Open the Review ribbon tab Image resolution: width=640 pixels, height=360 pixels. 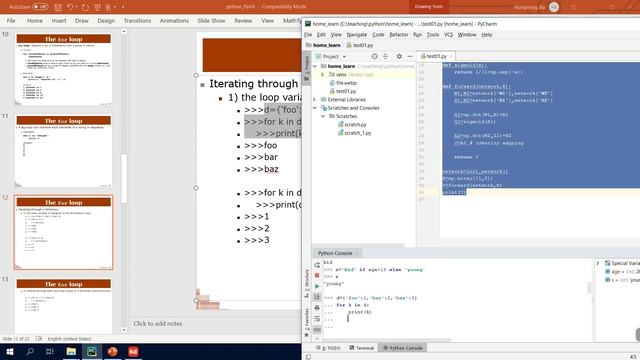click(x=243, y=20)
